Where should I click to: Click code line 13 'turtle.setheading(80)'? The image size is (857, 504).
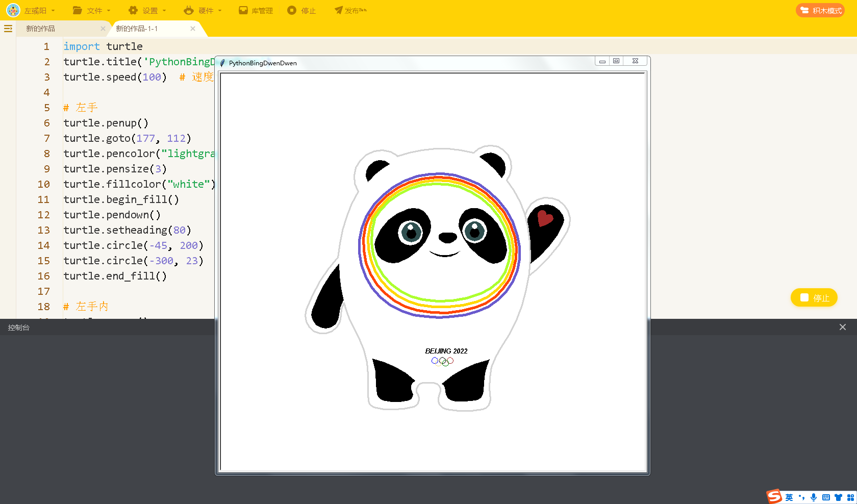pos(128,230)
